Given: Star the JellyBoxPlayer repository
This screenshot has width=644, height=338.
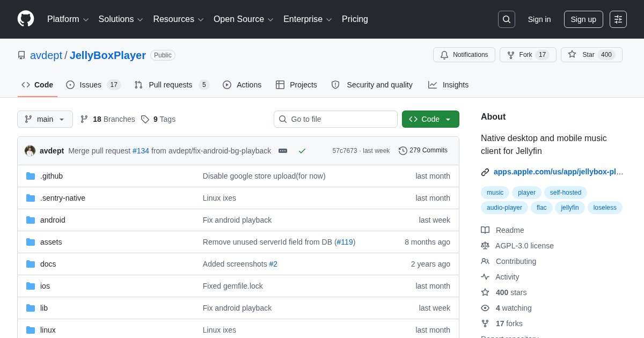Looking at the screenshot, I should 591,55.
